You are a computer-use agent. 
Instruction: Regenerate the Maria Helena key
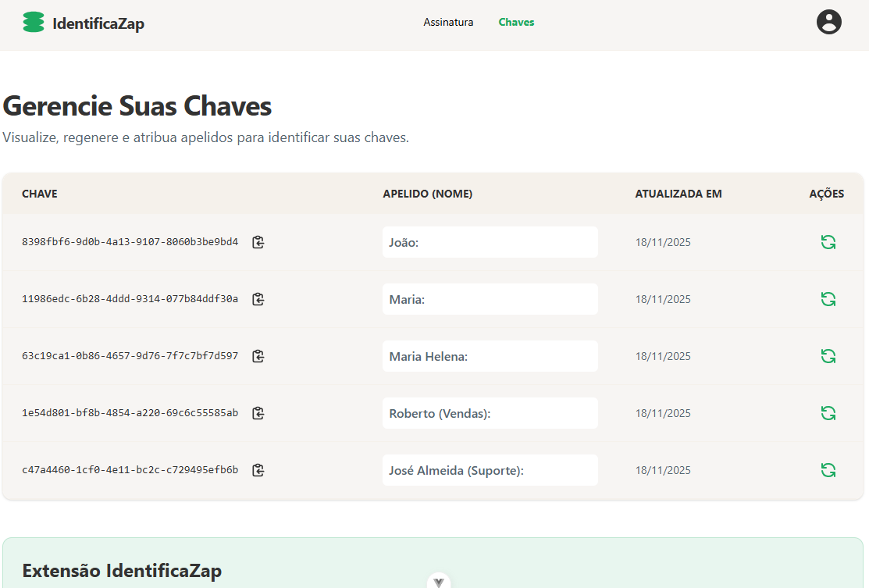(828, 356)
